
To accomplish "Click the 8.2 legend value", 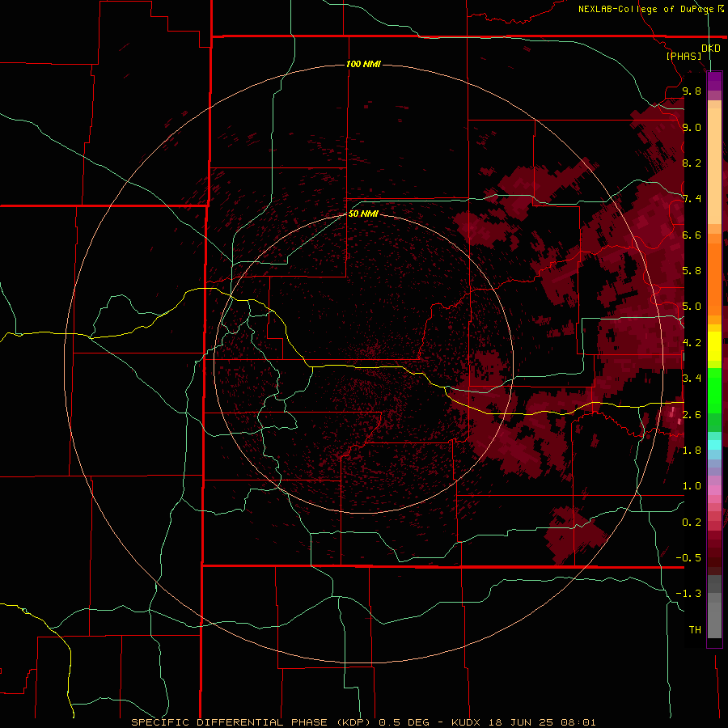I will (692, 163).
